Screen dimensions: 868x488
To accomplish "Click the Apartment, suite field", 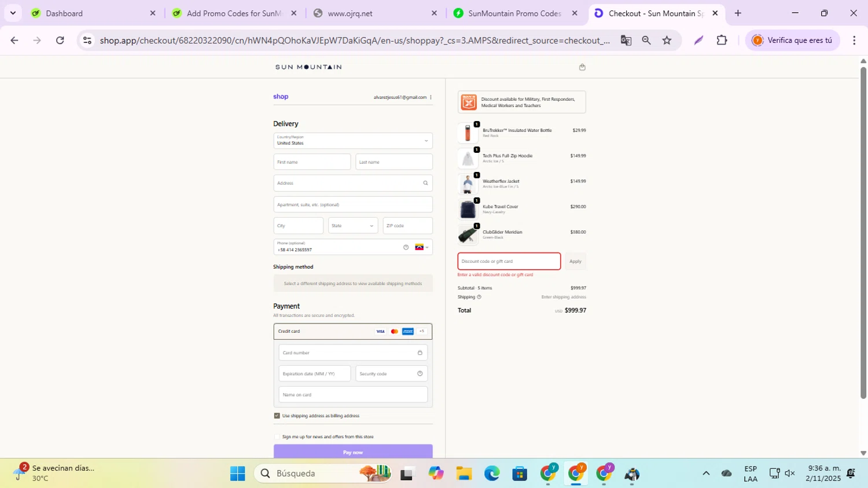I will 353,204.
